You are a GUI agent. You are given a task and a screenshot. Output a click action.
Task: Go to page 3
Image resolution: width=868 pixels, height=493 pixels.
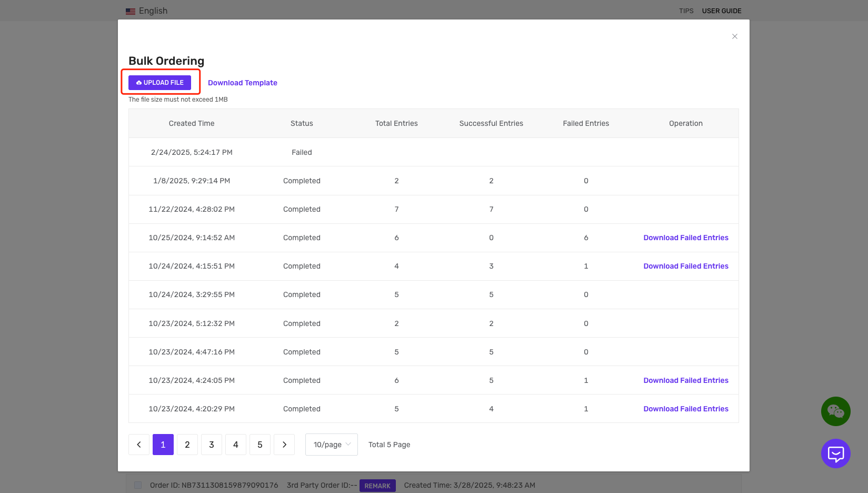(212, 445)
